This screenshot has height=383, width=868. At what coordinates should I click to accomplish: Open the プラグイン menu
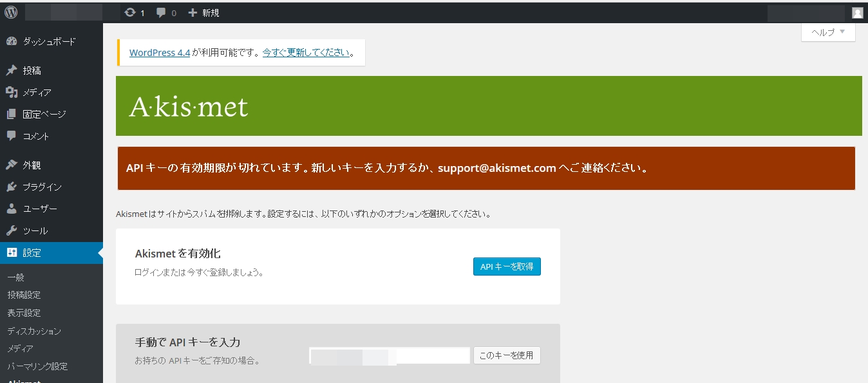[52, 187]
